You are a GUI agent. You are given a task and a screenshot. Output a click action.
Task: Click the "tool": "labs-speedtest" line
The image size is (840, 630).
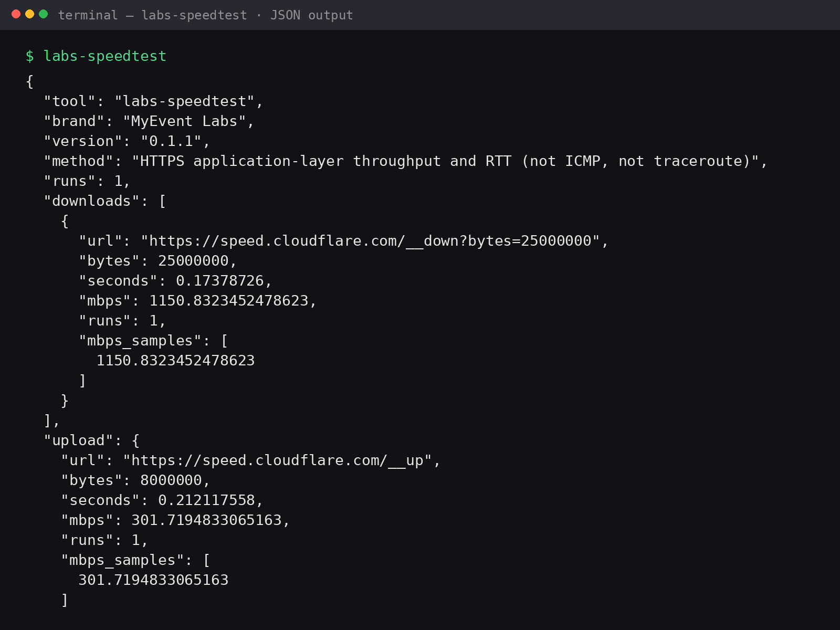pos(153,101)
